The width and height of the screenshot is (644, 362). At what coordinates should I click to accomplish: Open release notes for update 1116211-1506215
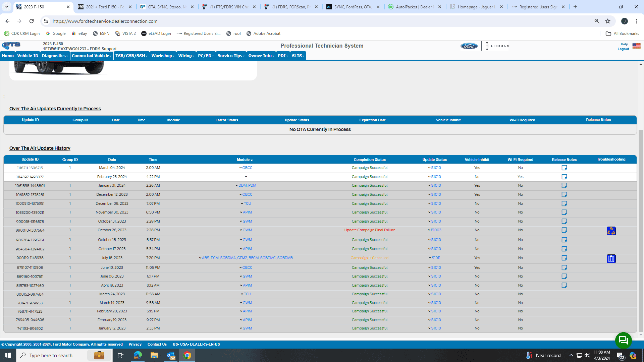pos(564,168)
